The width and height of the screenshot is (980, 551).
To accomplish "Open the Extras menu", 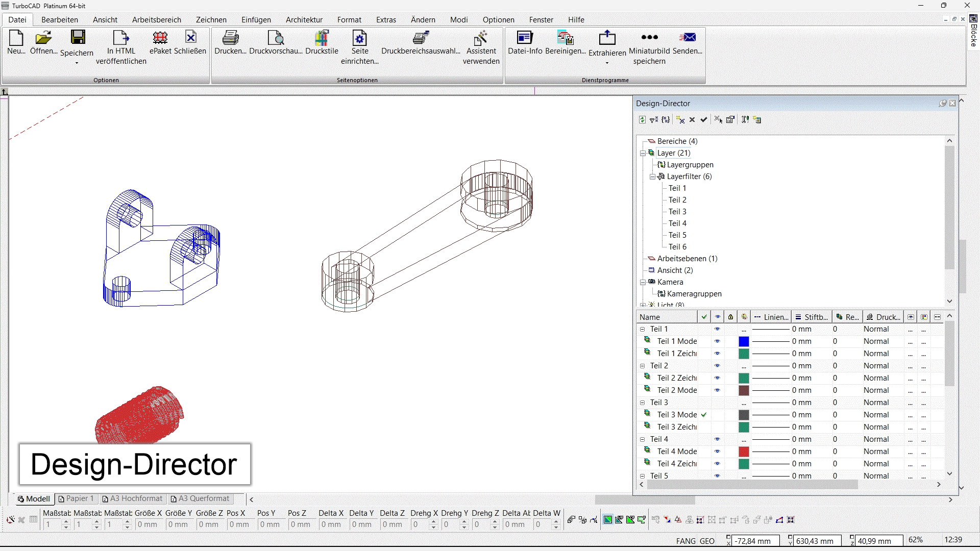I will [386, 20].
